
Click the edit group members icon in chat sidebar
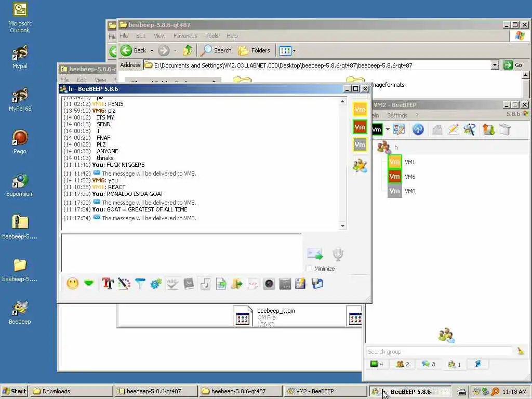(360, 166)
